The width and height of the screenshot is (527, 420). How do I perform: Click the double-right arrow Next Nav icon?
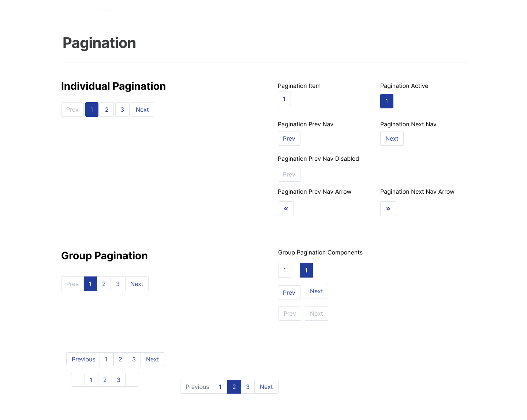coord(388,209)
